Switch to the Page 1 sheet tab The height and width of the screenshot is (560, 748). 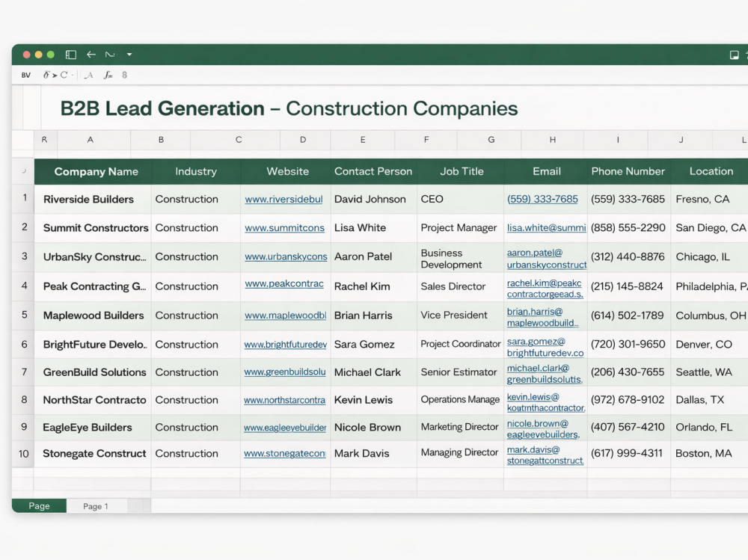click(x=96, y=506)
